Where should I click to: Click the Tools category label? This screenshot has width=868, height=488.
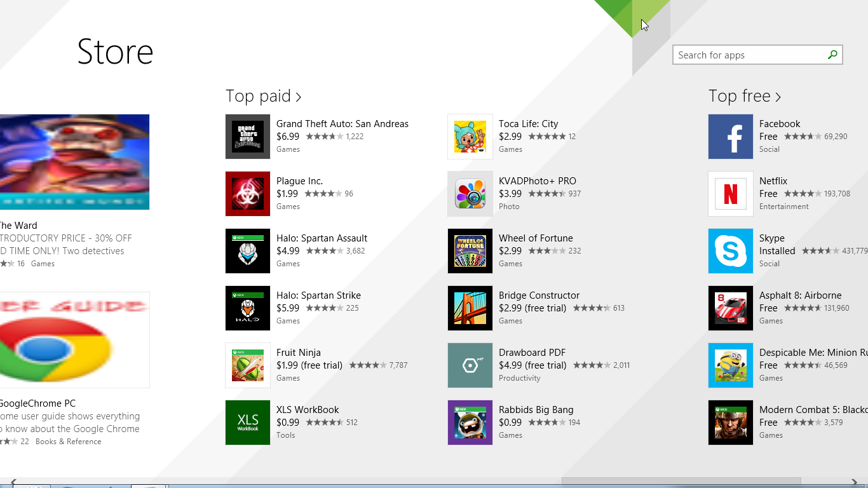[x=286, y=435]
